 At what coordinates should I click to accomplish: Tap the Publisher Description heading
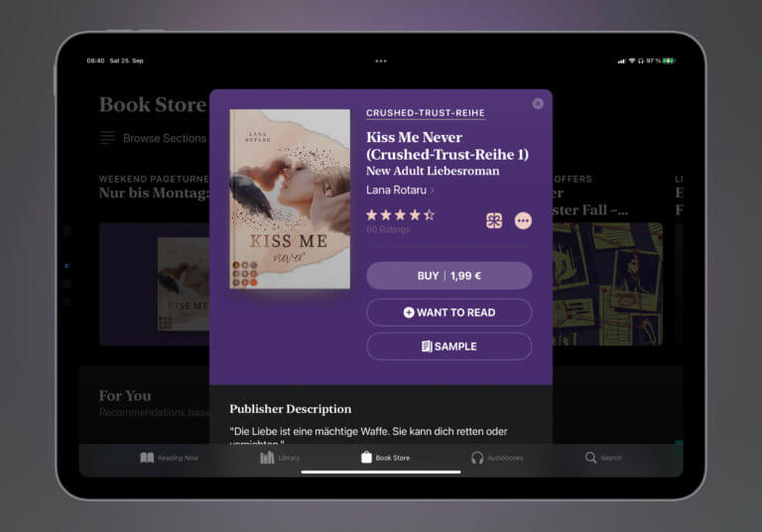(290, 409)
